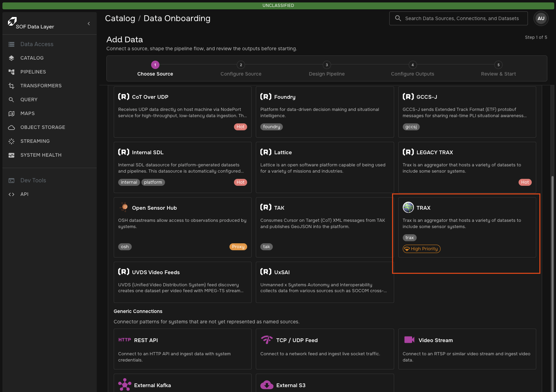Screen dimensions: 556x392
Task: Choose the Internal SDL source card
Action: point(183,167)
